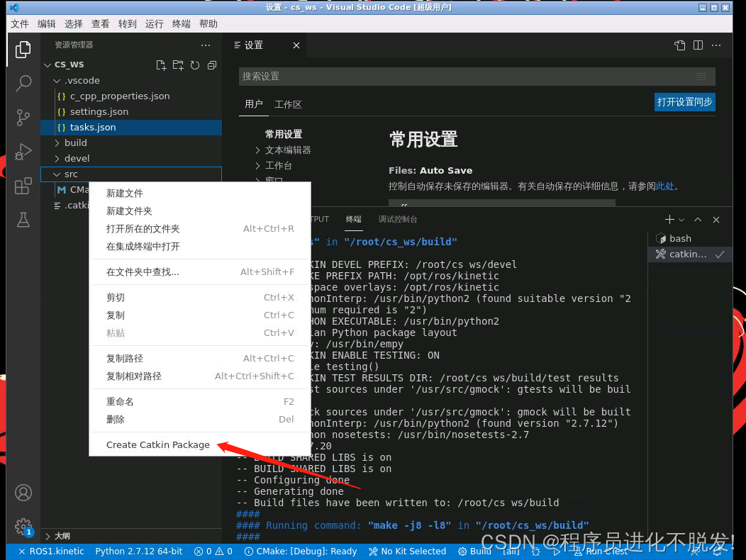This screenshot has width=746, height=560.
Task: Click the New Folder icon in the explorer header
Action: 178,65
